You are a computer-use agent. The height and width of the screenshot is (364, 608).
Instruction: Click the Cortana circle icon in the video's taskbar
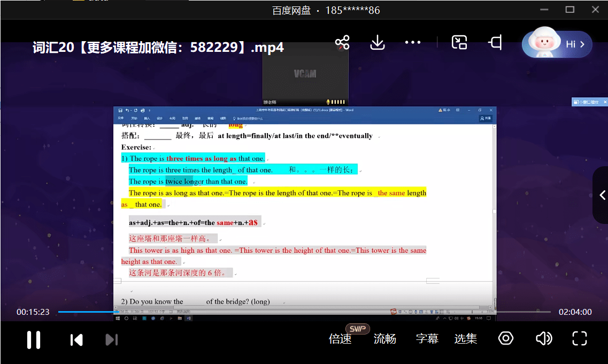click(126, 318)
